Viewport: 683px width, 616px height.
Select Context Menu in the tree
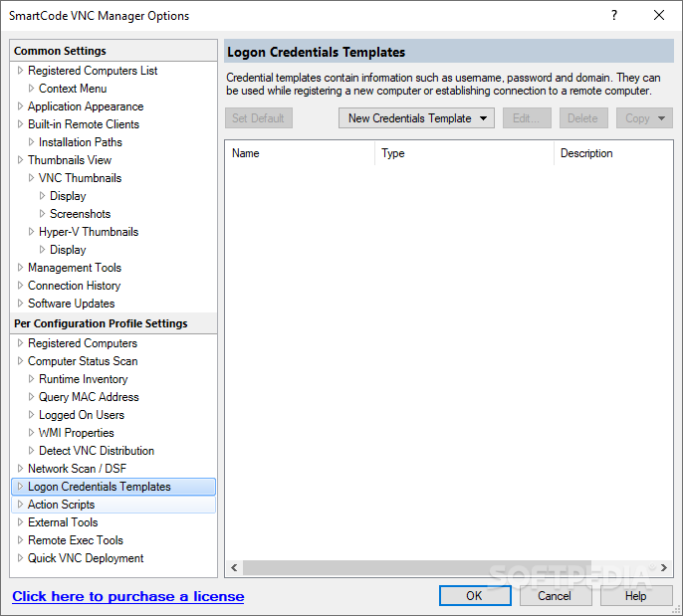pyautogui.click(x=73, y=89)
